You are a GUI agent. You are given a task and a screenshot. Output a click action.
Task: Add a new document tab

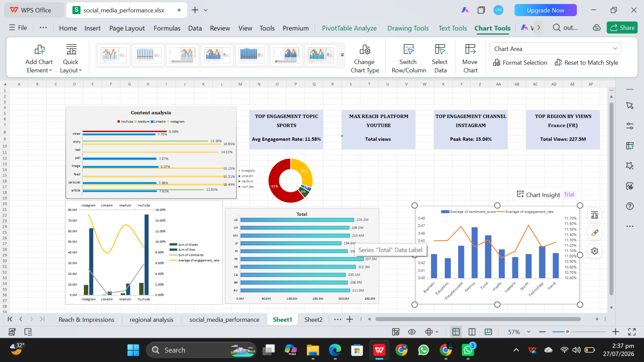pyautogui.click(x=195, y=10)
